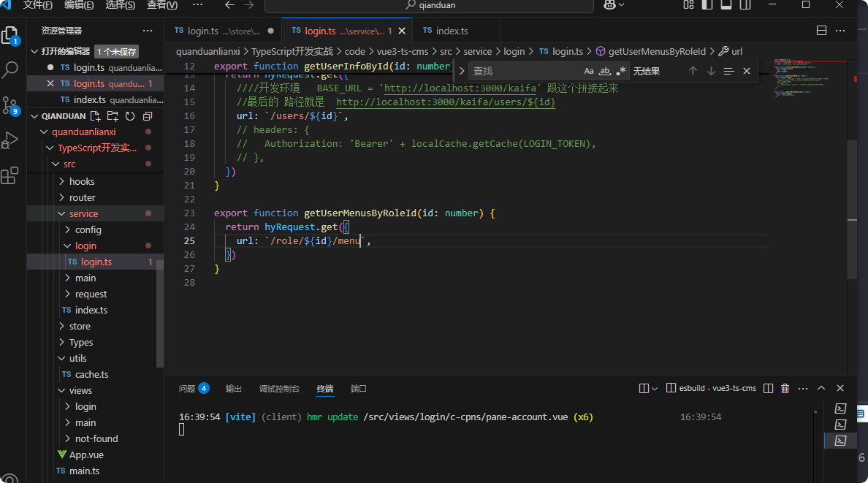Click the getUserMenusByRoleId breadcrumb
This screenshot has width=868, height=483.
pos(656,51)
